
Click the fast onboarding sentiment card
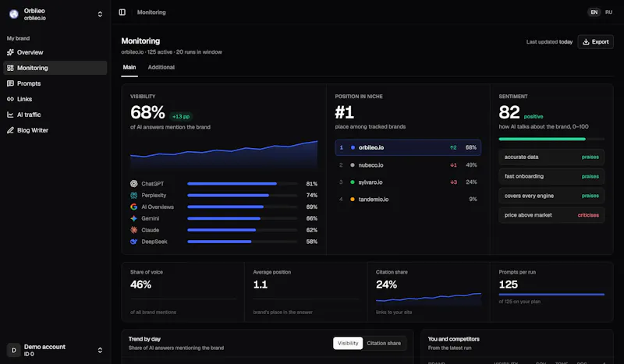[551, 176]
